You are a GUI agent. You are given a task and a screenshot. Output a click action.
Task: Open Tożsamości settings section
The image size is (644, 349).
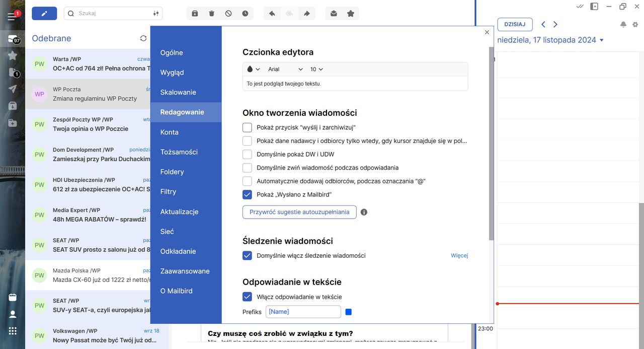[x=186, y=152]
